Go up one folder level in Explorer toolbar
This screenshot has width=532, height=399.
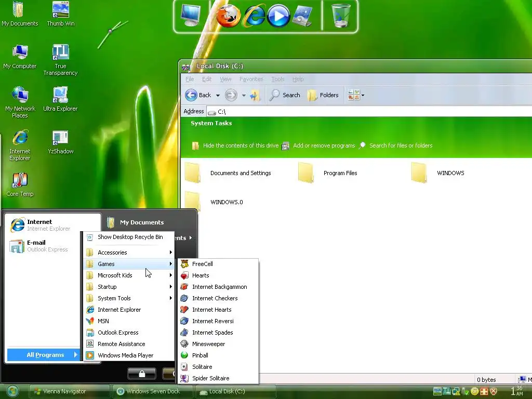tap(255, 96)
